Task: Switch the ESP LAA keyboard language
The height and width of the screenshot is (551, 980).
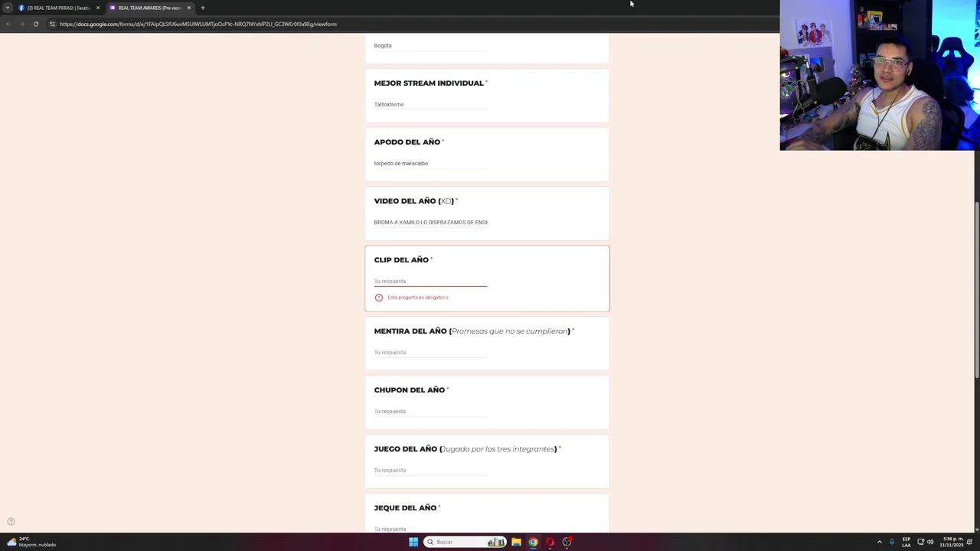Action: point(906,542)
